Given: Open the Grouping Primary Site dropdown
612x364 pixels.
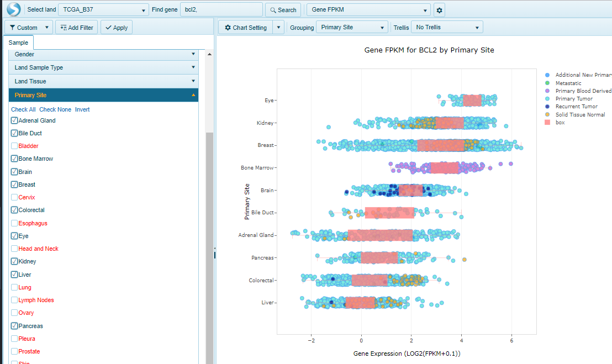Looking at the screenshot, I should point(352,28).
